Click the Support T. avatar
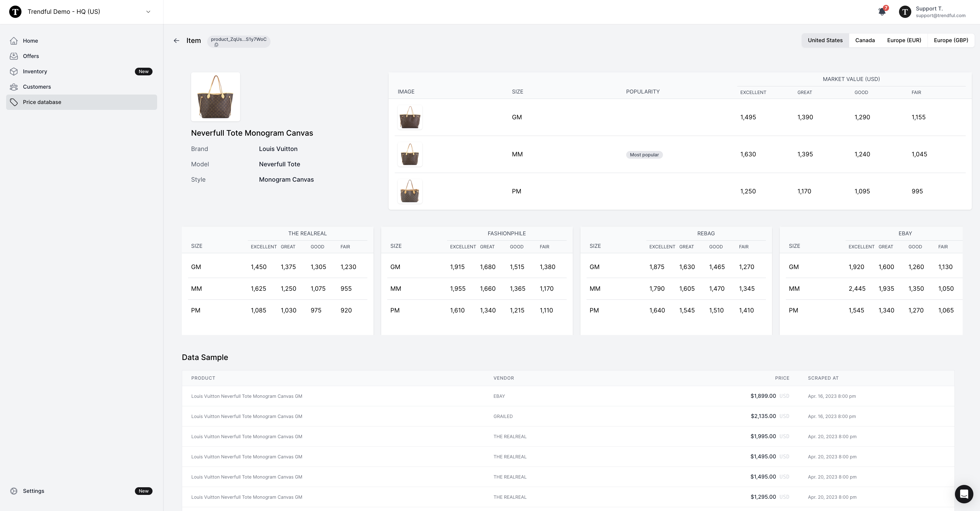980x511 pixels. click(x=905, y=12)
